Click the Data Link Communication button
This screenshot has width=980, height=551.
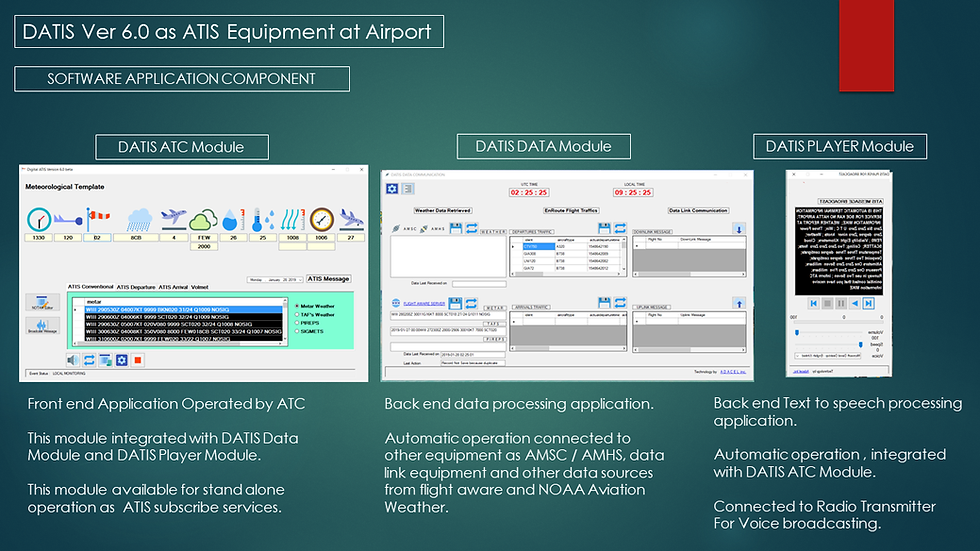coord(698,211)
